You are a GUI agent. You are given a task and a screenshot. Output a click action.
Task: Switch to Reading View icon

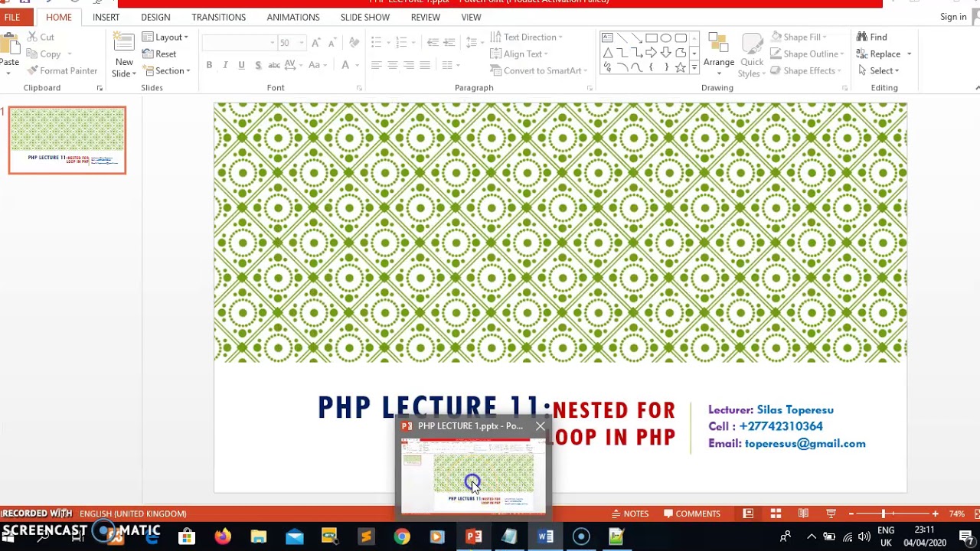point(803,514)
